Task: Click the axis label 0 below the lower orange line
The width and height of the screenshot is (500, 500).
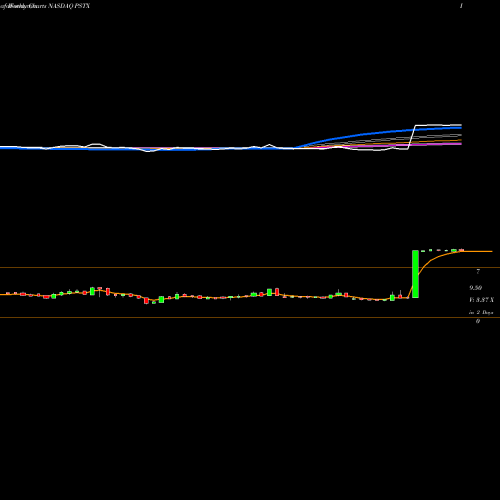Action: (x=478, y=321)
